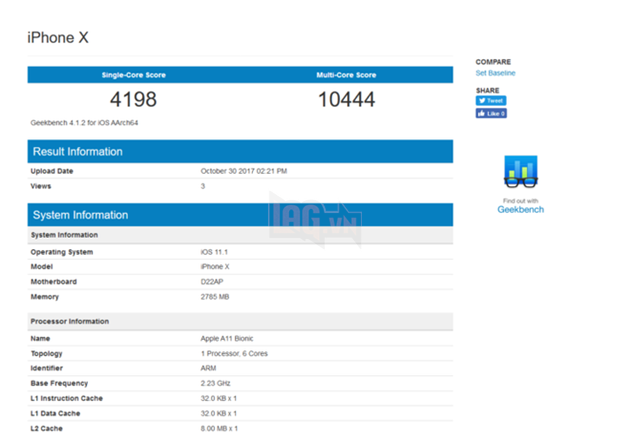Image resolution: width=630 pixels, height=441 pixels.
Task: Open the Set Baseline link
Action: tap(495, 73)
